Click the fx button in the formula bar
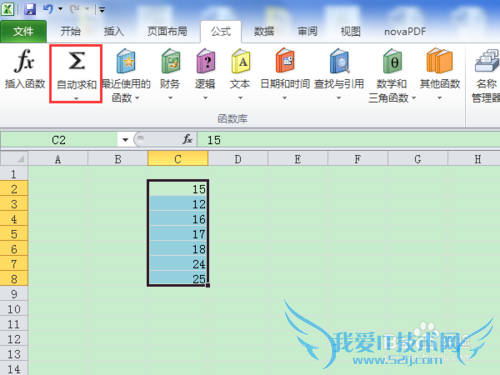This screenshot has width=500, height=375. (187, 139)
